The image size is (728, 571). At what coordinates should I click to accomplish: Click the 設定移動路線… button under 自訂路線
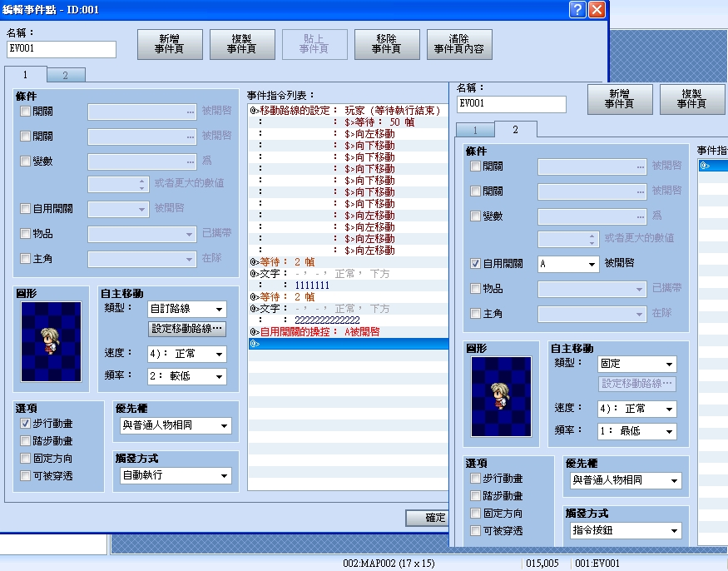click(x=186, y=329)
